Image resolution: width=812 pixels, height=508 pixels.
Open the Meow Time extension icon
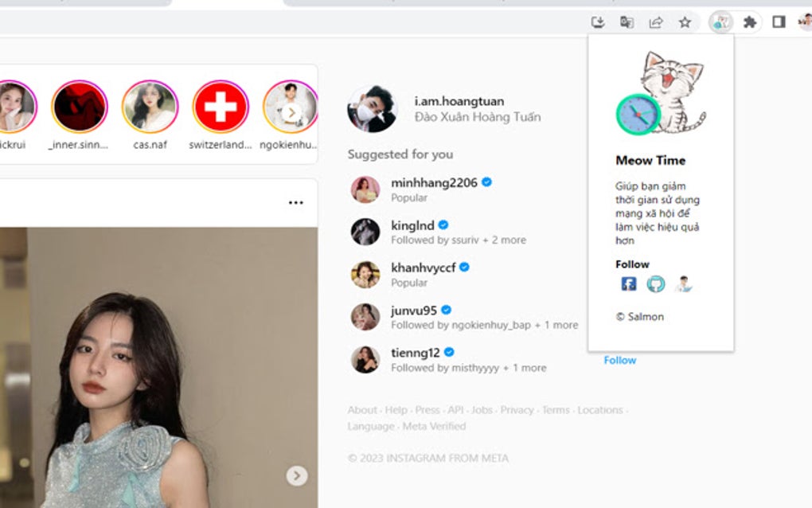[x=720, y=21]
